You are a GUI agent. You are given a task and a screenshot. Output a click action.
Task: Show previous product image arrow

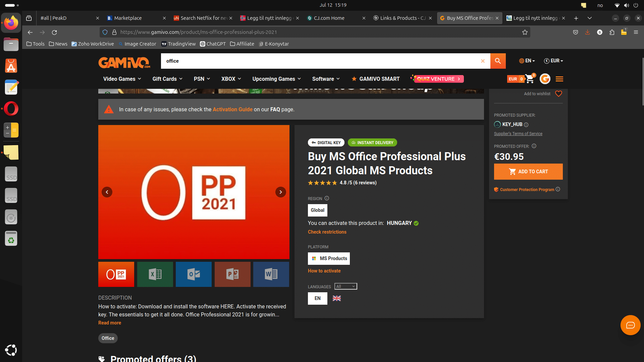(107, 192)
